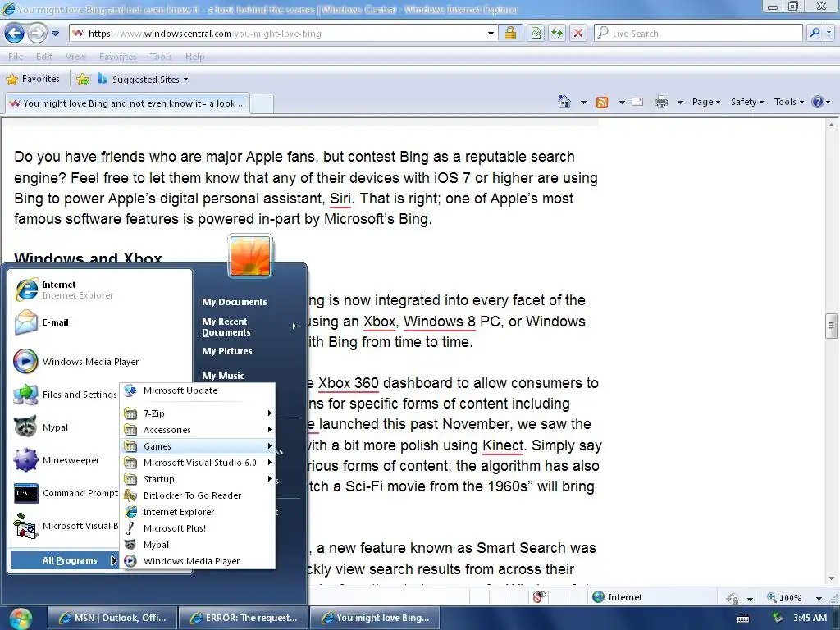Open the View menu

pyautogui.click(x=75, y=57)
